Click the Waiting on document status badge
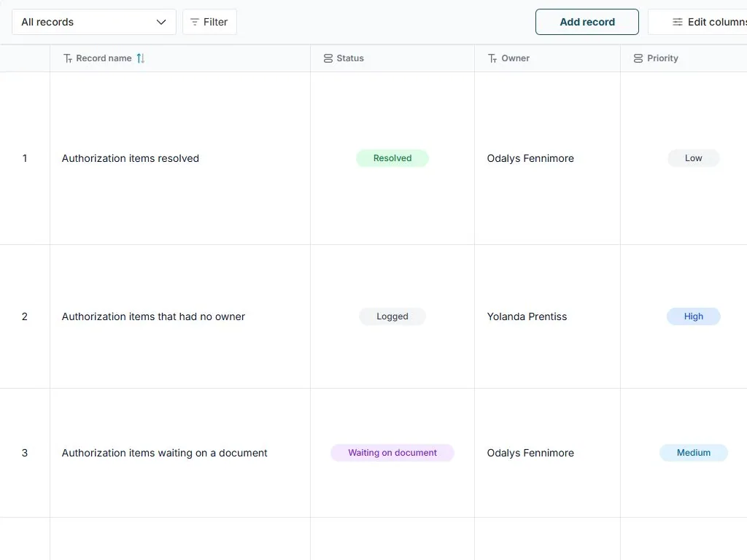This screenshot has width=747, height=560. (392, 453)
